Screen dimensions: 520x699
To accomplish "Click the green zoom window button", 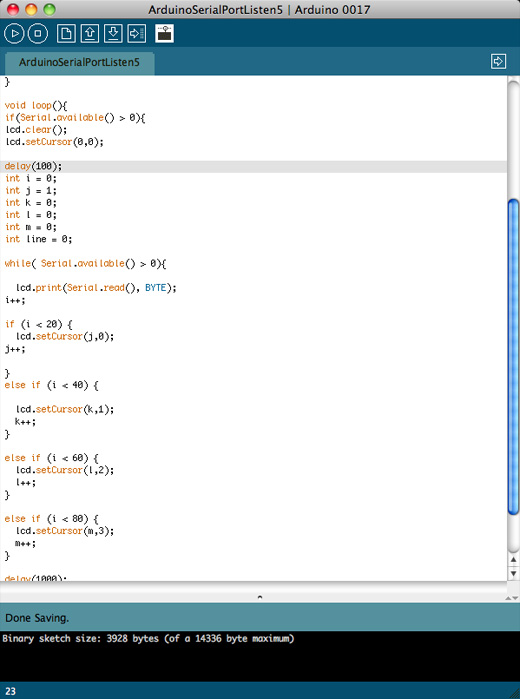I will pyautogui.click(x=49, y=9).
